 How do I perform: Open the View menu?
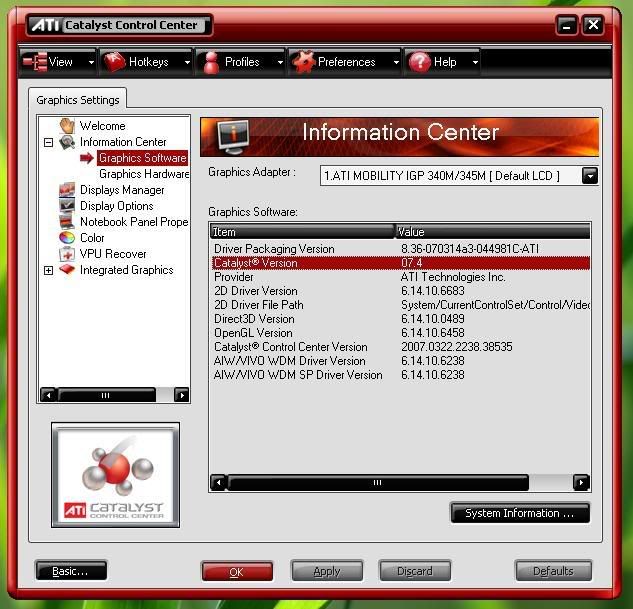(x=58, y=62)
